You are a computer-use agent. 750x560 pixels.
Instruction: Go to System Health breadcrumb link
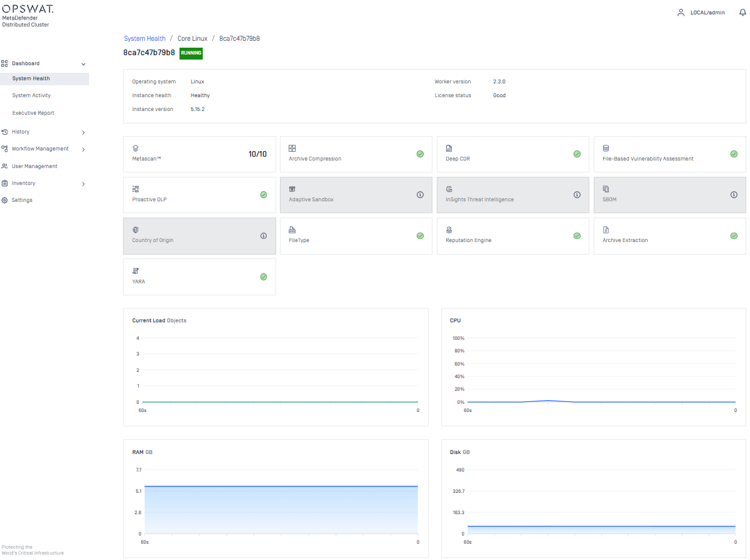pos(145,39)
